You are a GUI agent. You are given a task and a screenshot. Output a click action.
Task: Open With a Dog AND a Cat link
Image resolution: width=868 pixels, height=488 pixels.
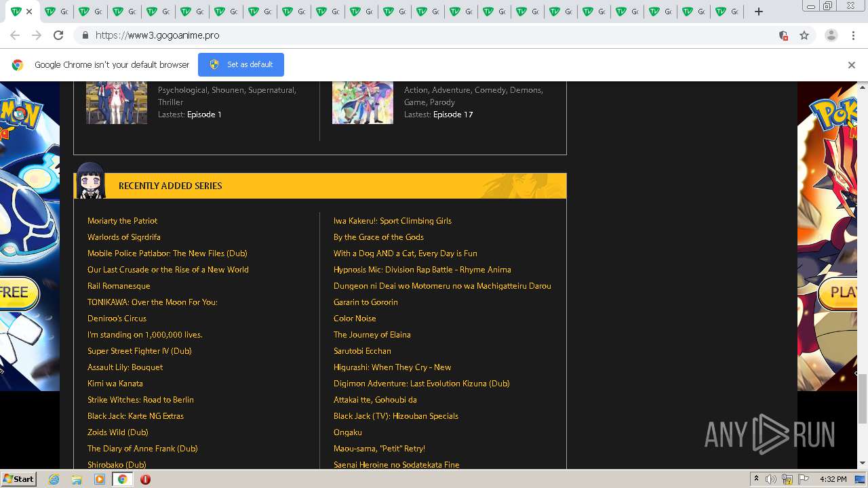click(406, 253)
